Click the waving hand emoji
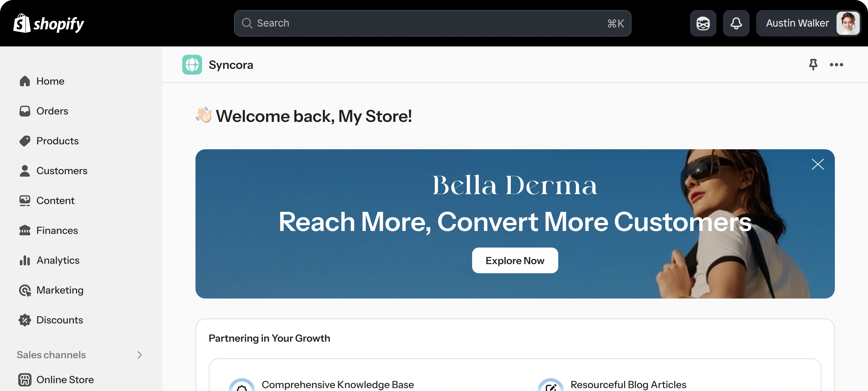868x391 pixels. (204, 115)
